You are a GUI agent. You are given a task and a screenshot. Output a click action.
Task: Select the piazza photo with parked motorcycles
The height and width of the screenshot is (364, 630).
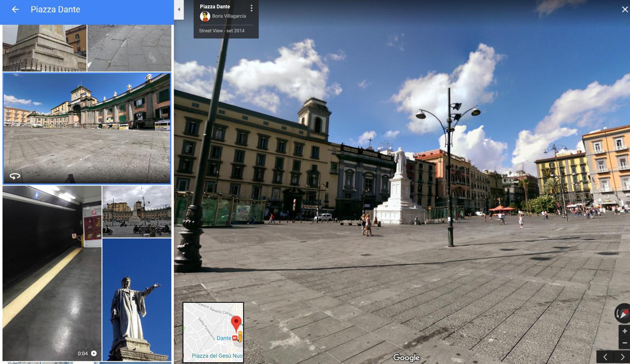137,211
